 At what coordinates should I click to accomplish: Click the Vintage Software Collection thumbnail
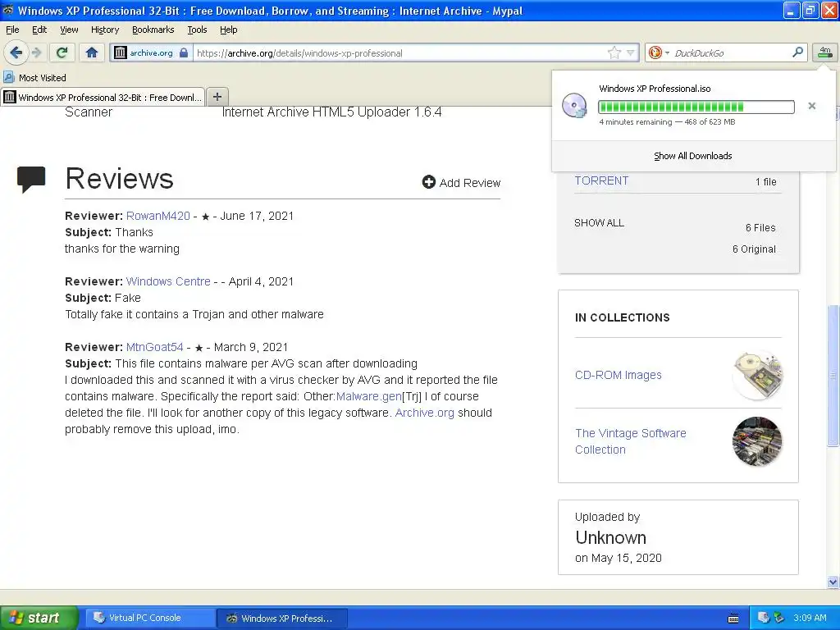coord(757,441)
